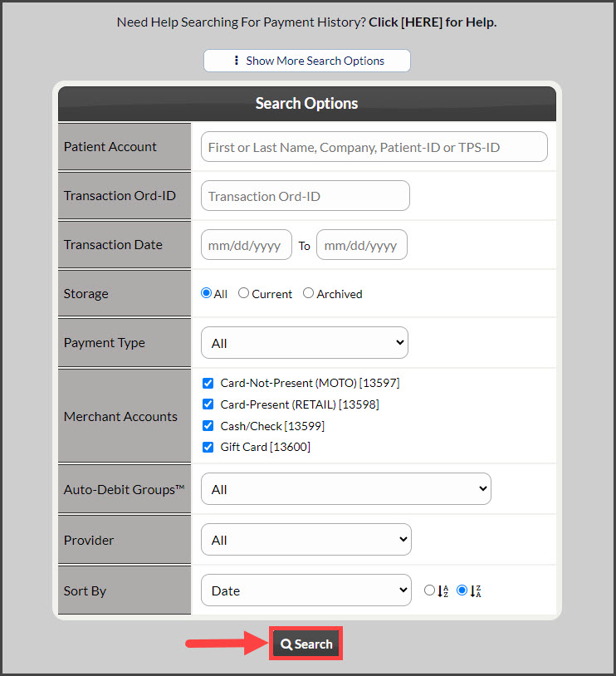Toggle the Cash/Check [13599] checkbox

point(208,426)
